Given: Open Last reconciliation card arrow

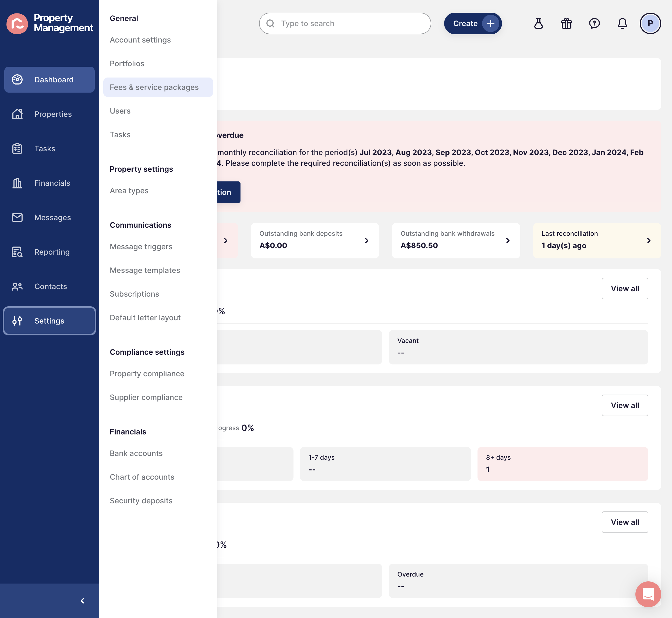Looking at the screenshot, I should point(649,240).
